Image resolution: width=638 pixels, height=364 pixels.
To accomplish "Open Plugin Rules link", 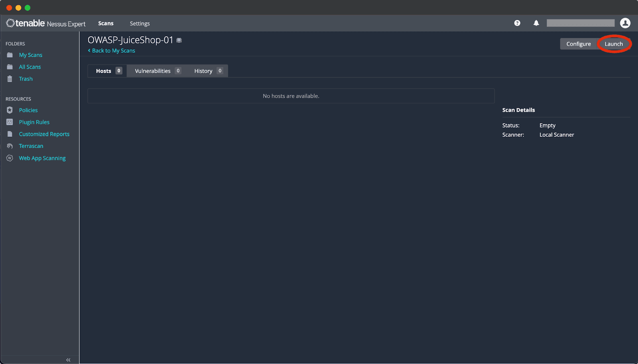I will pos(34,122).
